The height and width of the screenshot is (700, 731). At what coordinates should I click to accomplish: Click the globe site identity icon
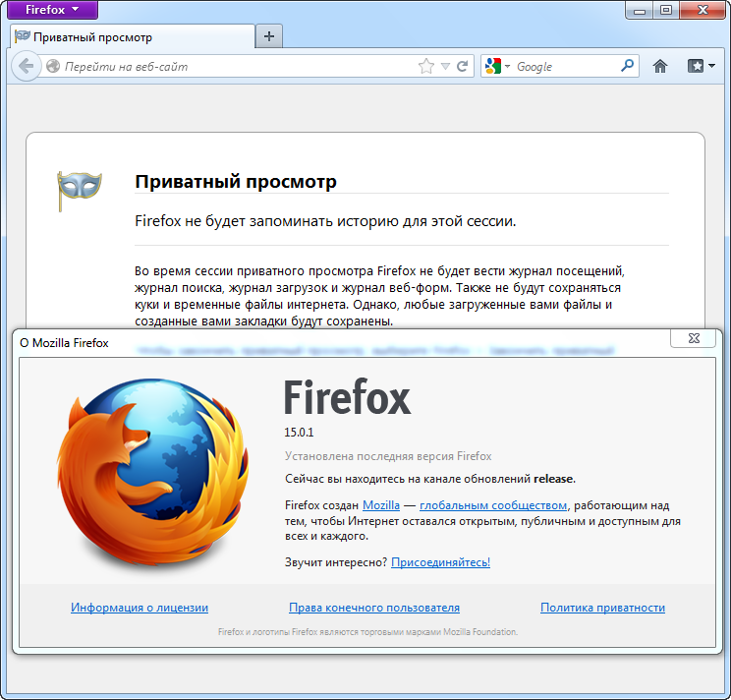(53, 66)
